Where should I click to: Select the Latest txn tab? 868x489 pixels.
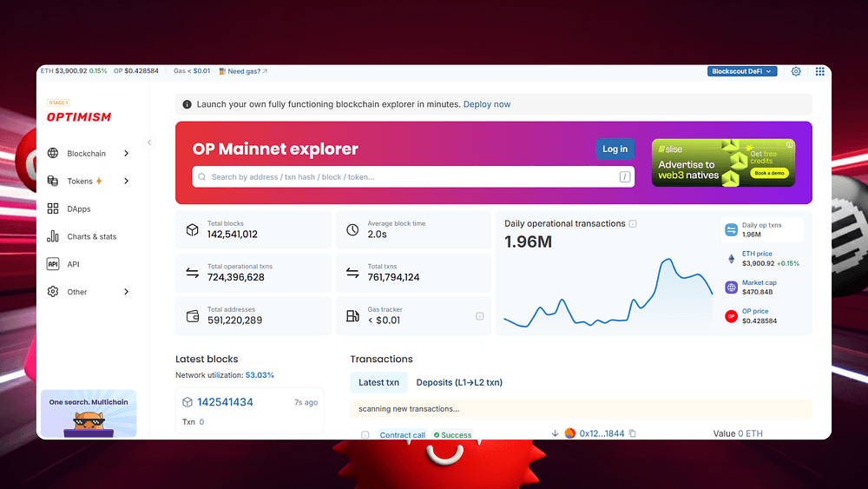point(378,383)
